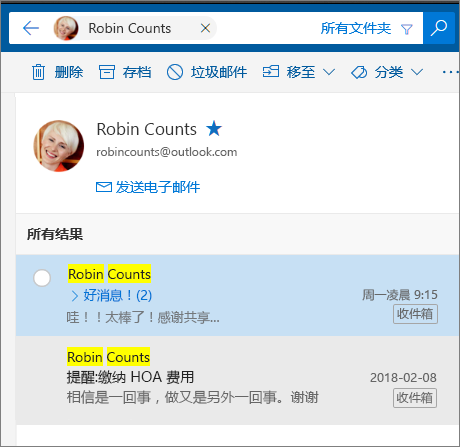Tick the select circle on 好消息 message
460x447 pixels.
coord(42,278)
